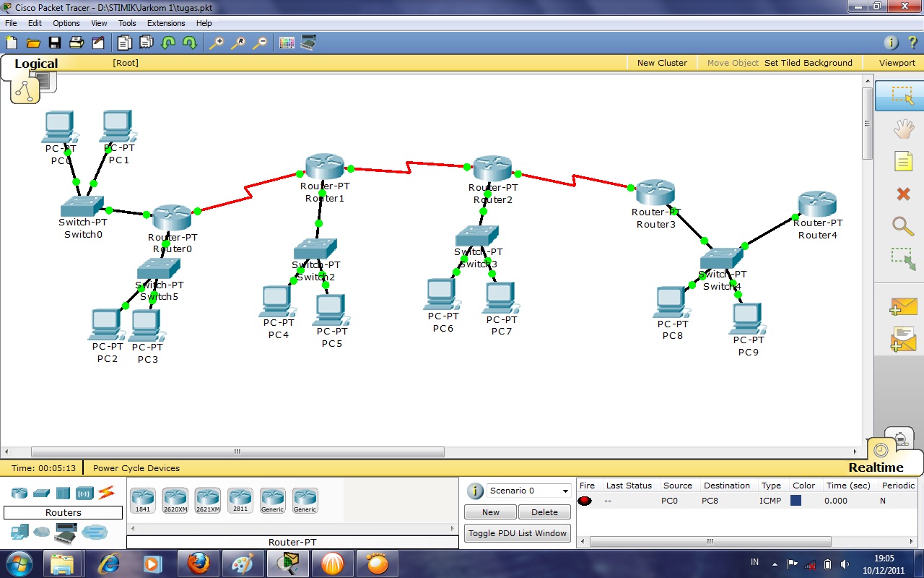Click Power Cycle Devices
The height and width of the screenshot is (578, 924).
[x=136, y=468]
